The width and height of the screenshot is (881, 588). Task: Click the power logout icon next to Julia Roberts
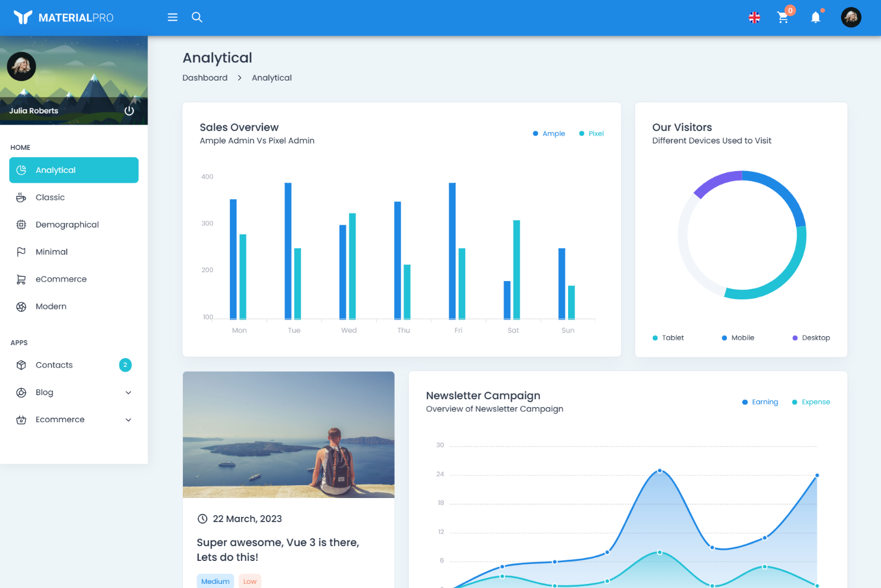click(129, 111)
